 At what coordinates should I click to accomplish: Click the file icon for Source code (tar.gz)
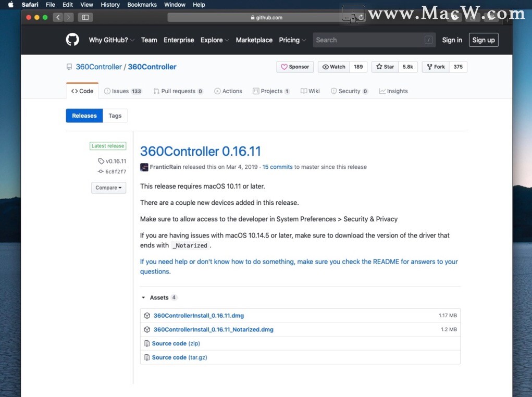pyautogui.click(x=147, y=357)
